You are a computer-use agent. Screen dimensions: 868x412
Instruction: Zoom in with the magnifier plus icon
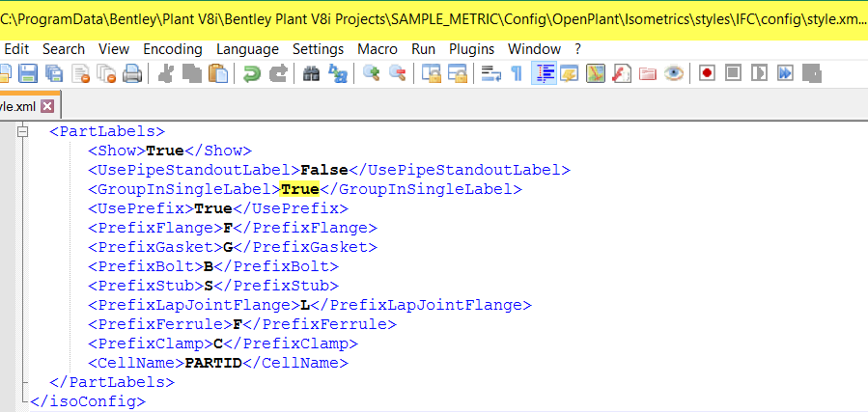pos(372,73)
